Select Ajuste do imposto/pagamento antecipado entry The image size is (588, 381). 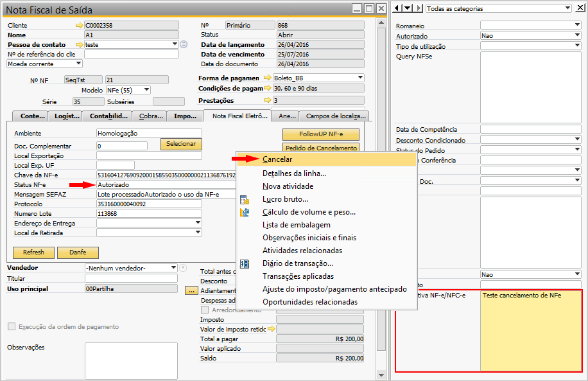coord(326,289)
